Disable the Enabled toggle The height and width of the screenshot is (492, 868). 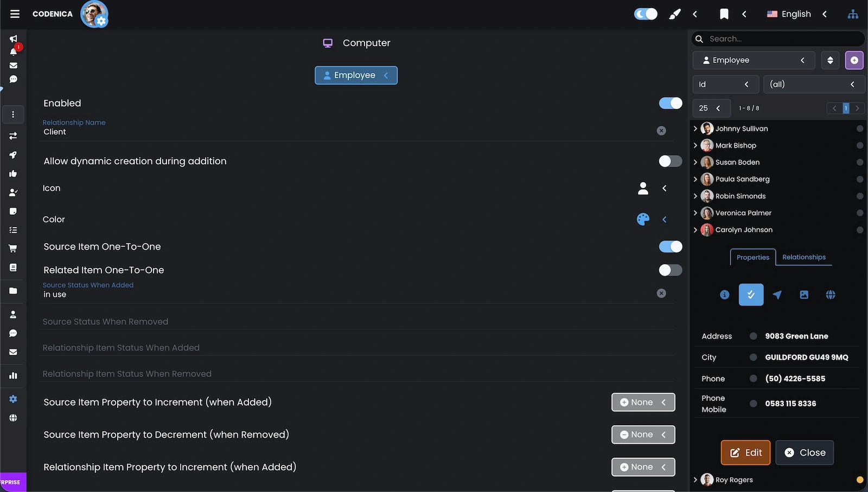670,103
